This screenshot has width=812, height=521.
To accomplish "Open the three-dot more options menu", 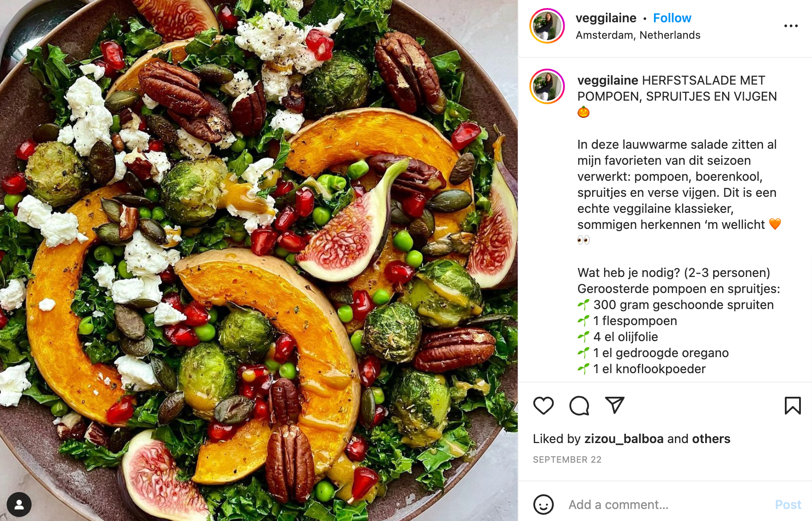I will tap(791, 26).
